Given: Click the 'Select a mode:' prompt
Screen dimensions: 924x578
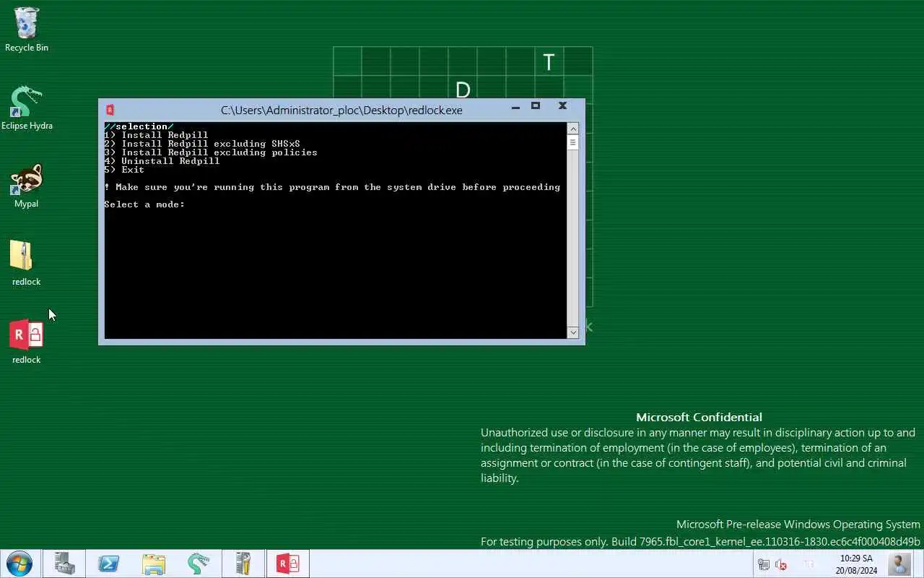Looking at the screenshot, I should pos(144,204).
